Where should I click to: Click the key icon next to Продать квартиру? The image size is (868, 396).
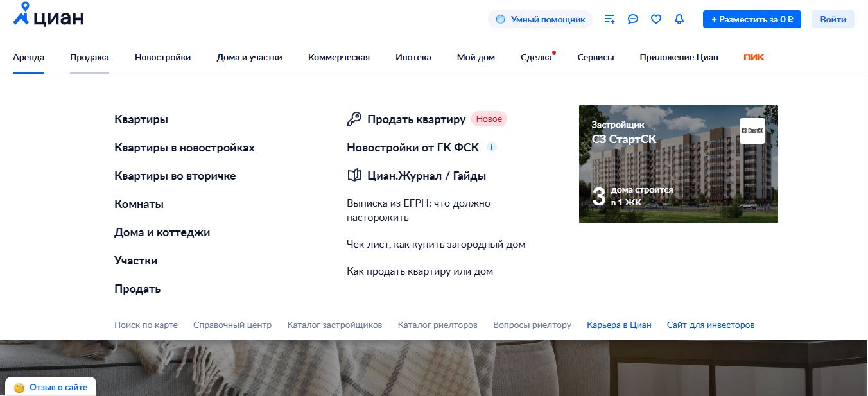point(354,119)
